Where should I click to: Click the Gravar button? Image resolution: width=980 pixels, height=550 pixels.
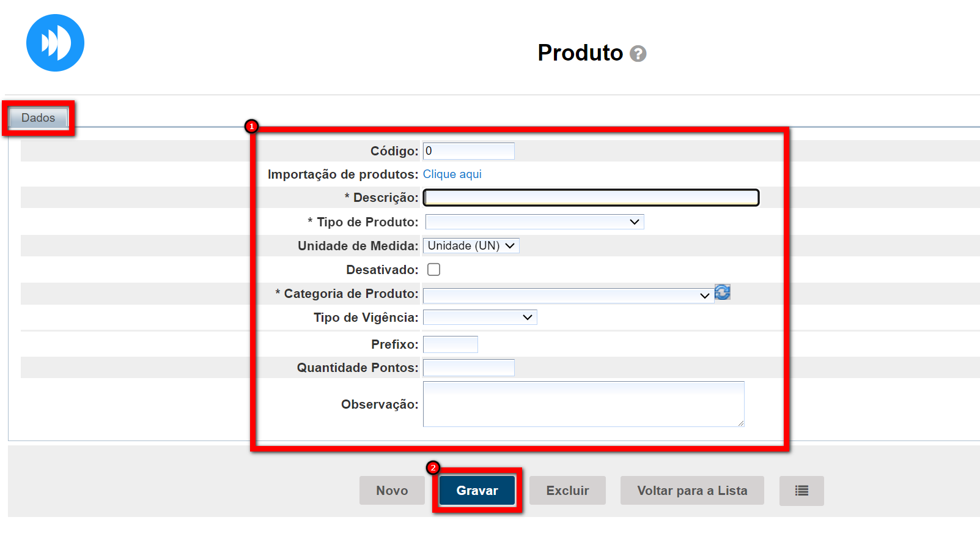point(477,491)
